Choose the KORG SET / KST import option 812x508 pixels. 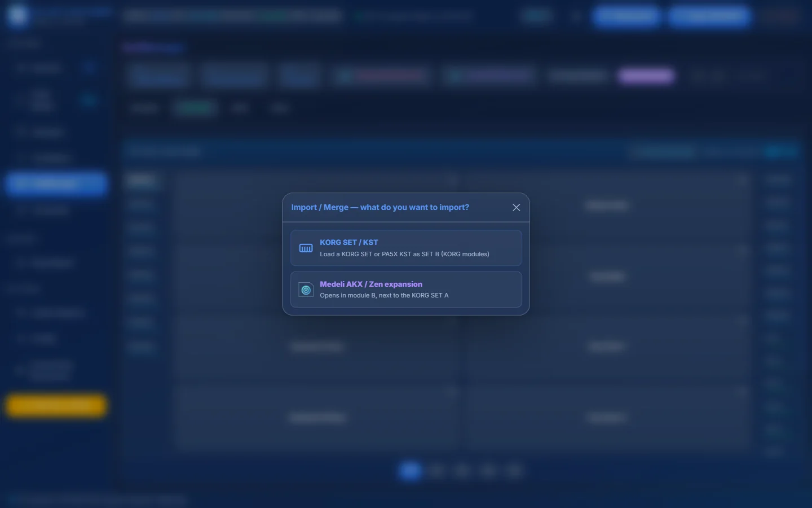[x=406, y=248]
